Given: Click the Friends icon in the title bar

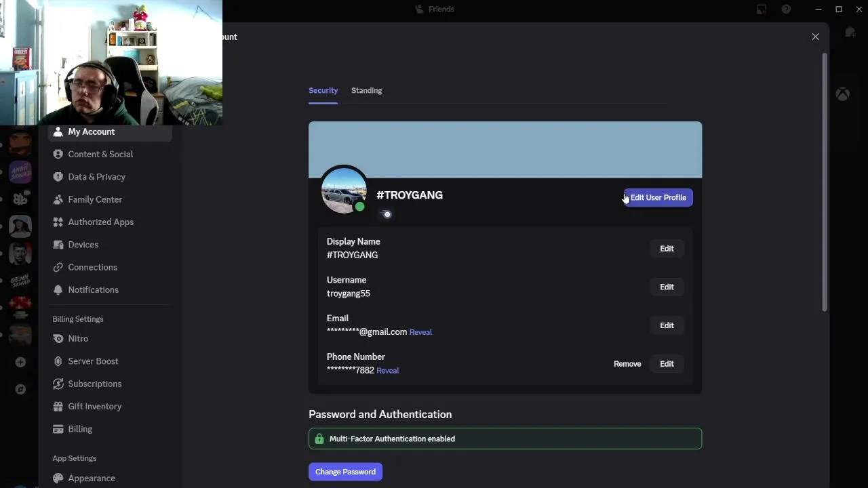Looking at the screenshot, I should point(419,9).
